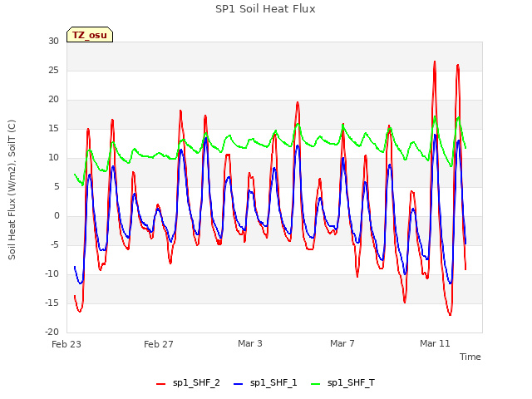532x399 pixels.
Task: Click the TZ_osu annotation label
Action: (90, 35)
